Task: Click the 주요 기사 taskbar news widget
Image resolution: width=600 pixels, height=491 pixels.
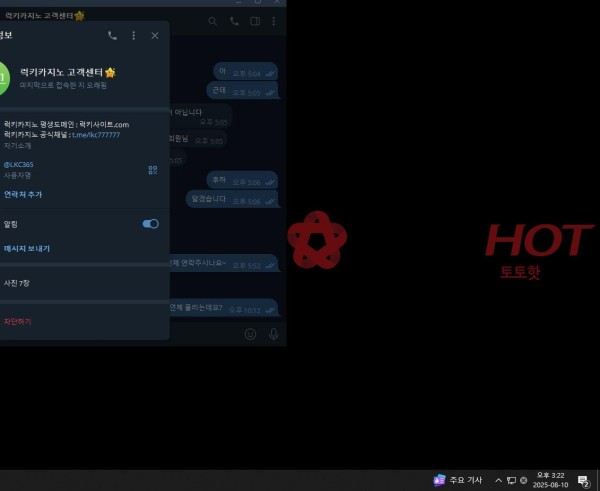Action: point(458,480)
